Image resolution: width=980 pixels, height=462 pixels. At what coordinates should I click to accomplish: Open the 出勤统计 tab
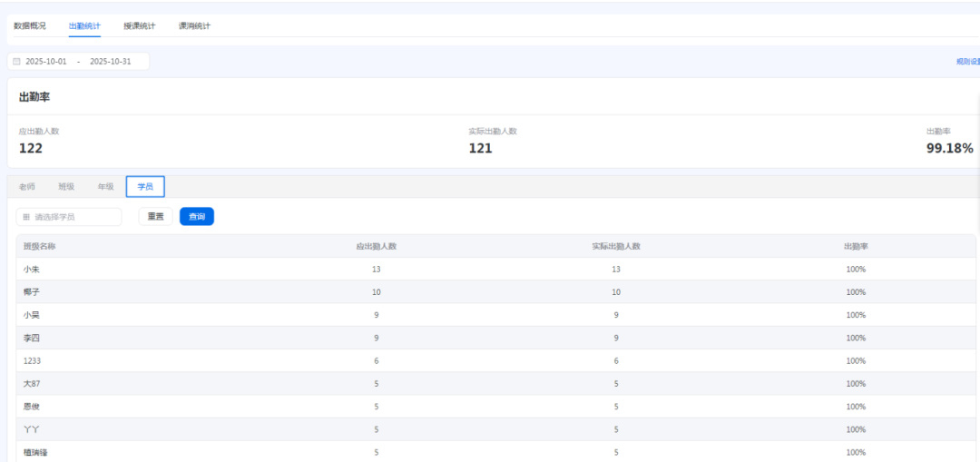tap(84, 25)
